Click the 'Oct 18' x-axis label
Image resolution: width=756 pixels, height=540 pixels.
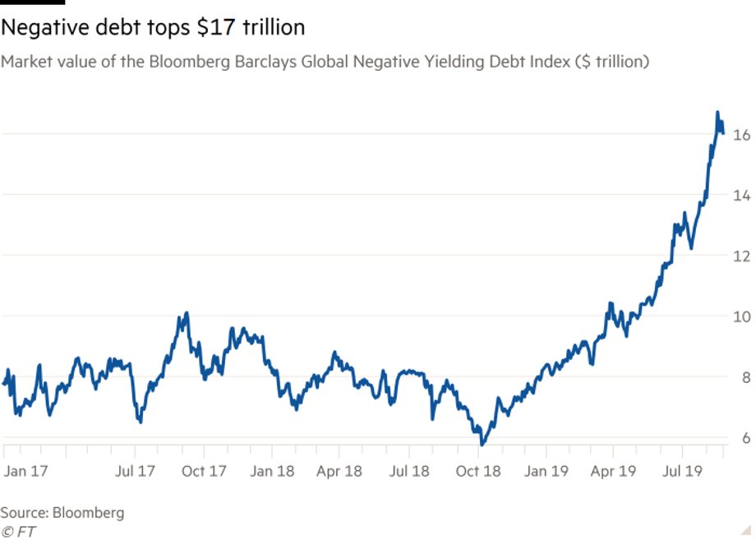(x=478, y=471)
